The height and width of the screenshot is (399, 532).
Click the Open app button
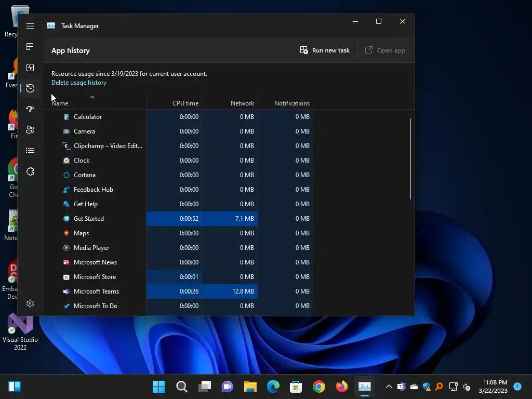385,50
